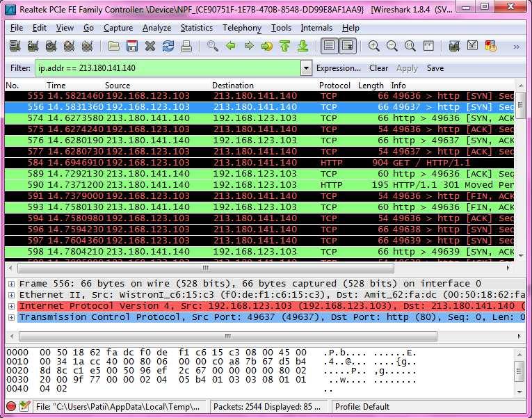Open capture options toolbar icon
Viewport: 532px width, 418px height.
click(x=33, y=46)
